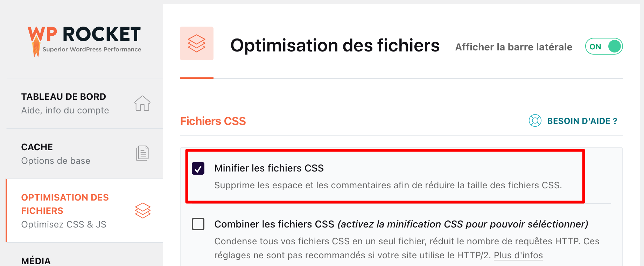Click the Fichiers CSS section heading
644x266 pixels.
213,121
